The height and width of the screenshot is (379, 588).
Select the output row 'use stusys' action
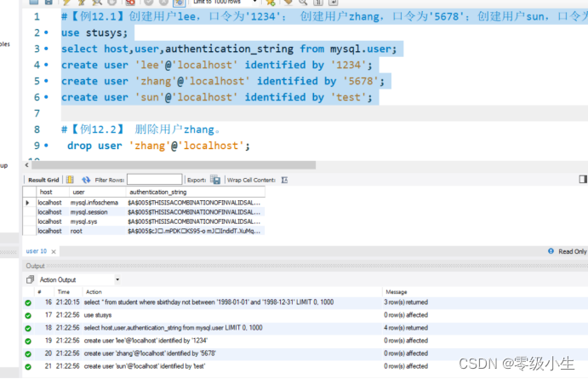click(98, 315)
